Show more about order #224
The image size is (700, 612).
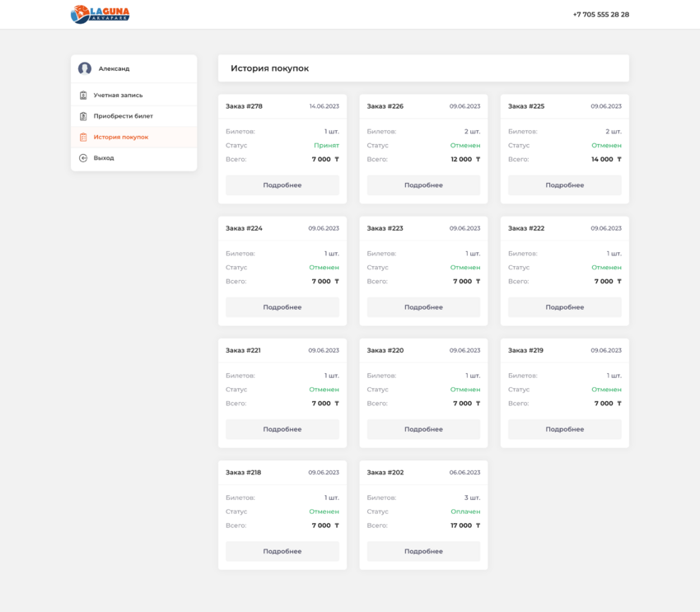pos(282,307)
